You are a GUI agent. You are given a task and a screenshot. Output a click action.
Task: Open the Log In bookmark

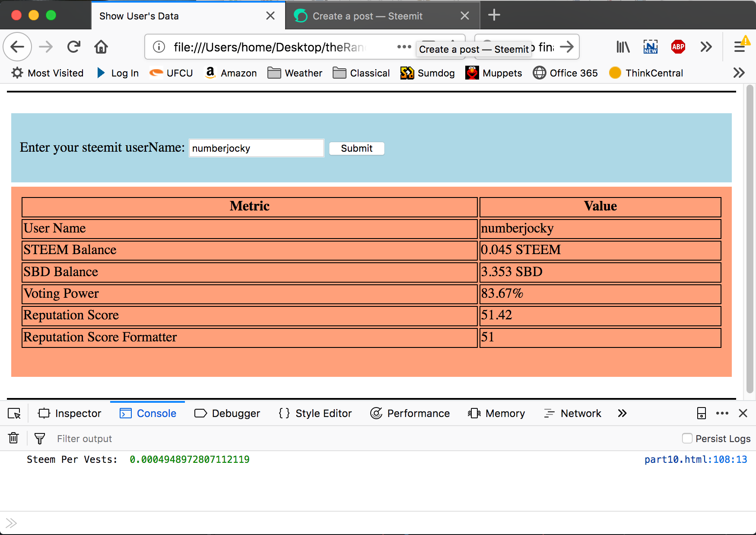tap(118, 73)
